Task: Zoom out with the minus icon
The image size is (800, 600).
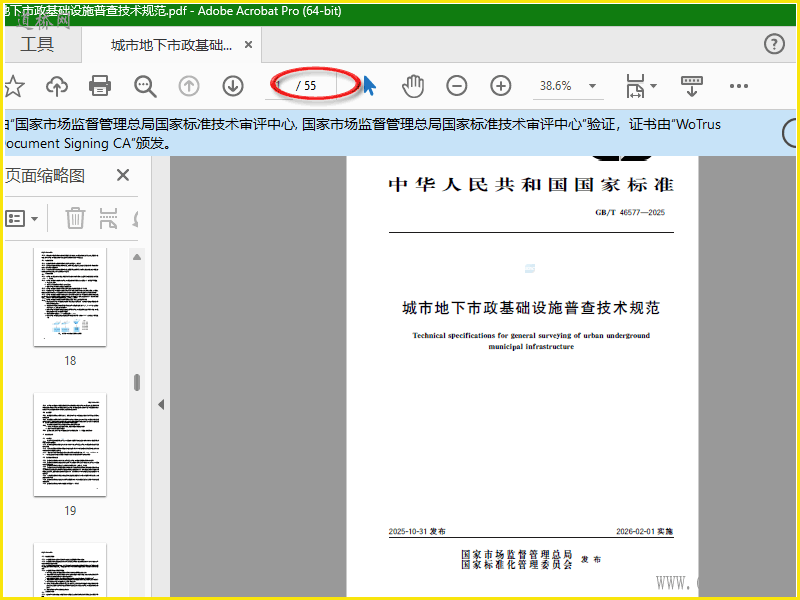Action: pyautogui.click(x=457, y=86)
